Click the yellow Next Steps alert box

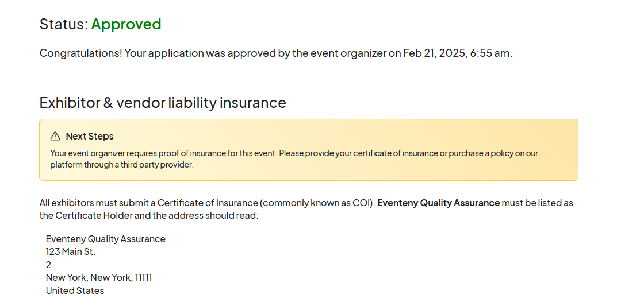(x=308, y=150)
